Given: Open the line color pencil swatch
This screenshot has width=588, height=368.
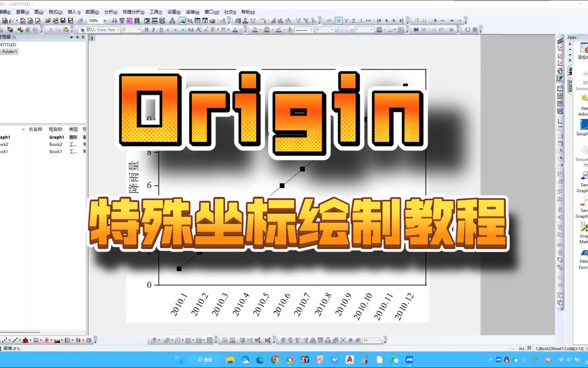Looking at the screenshot, I should coord(278,30).
